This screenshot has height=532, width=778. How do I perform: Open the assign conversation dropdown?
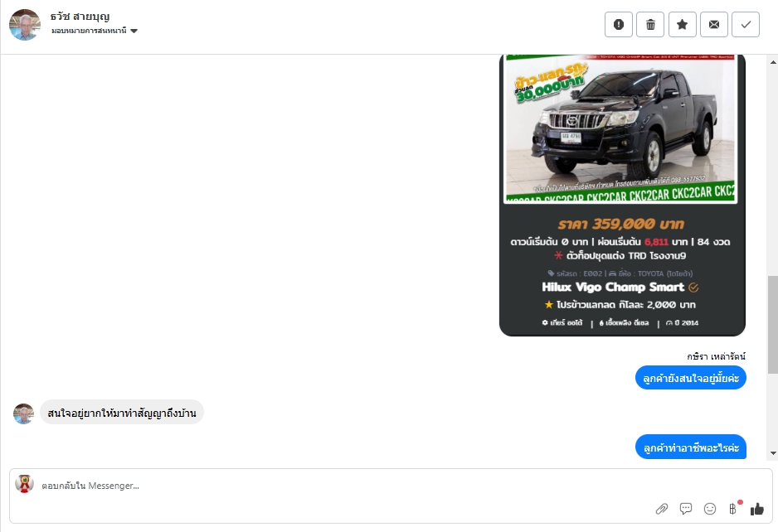(95, 31)
